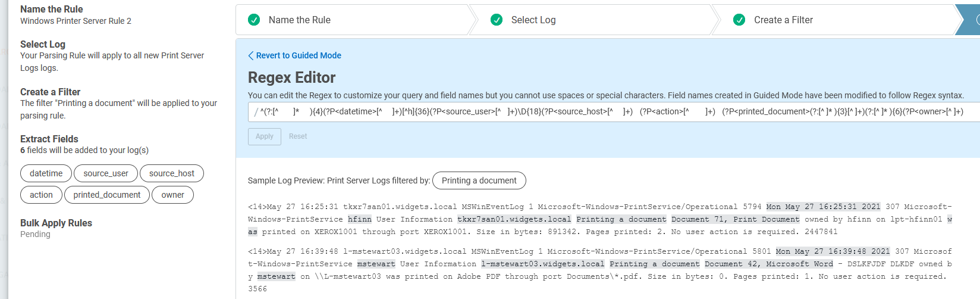Screen dimensions: 980x299
Task: Select the printed_document field pill
Action: click(x=107, y=195)
